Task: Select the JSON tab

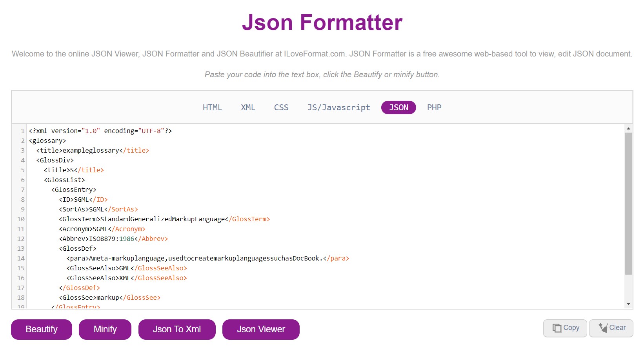Action: tap(398, 107)
